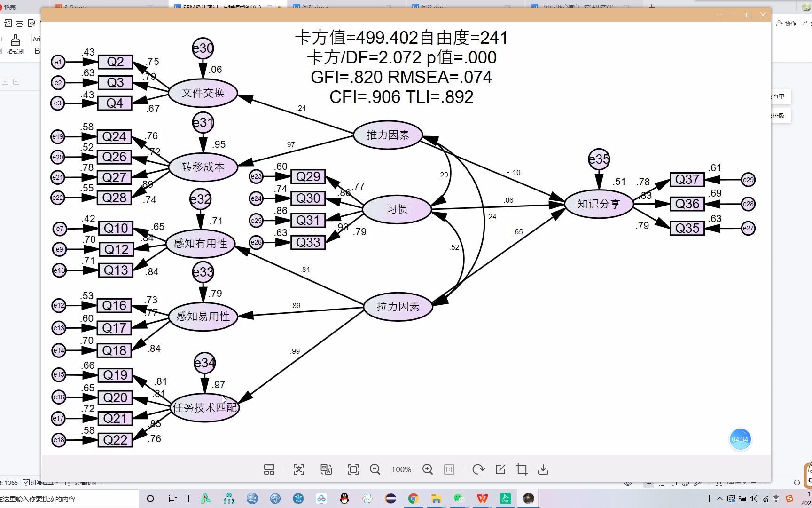Click the image translate icon
Screen dimensions: 812x508
pos(326,469)
